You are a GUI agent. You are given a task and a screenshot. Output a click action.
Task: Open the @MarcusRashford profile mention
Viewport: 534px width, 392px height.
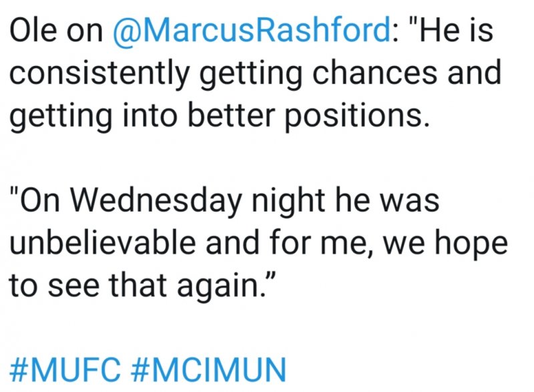click(252, 31)
